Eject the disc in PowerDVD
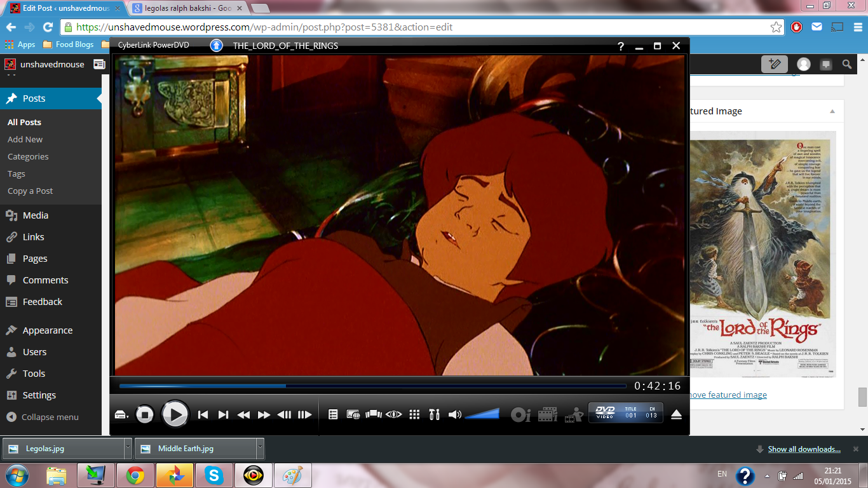The image size is (868, 488). click(x=676, y=415)
